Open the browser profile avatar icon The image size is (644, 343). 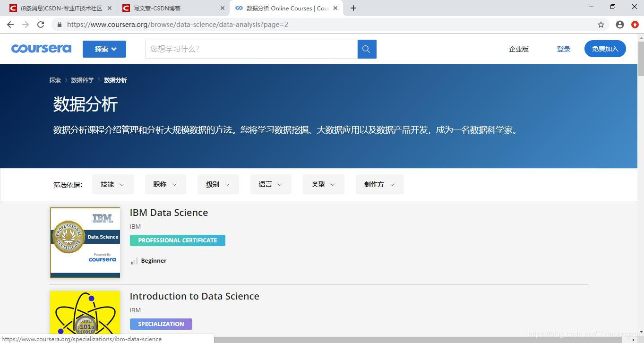[x=620, y=25]
